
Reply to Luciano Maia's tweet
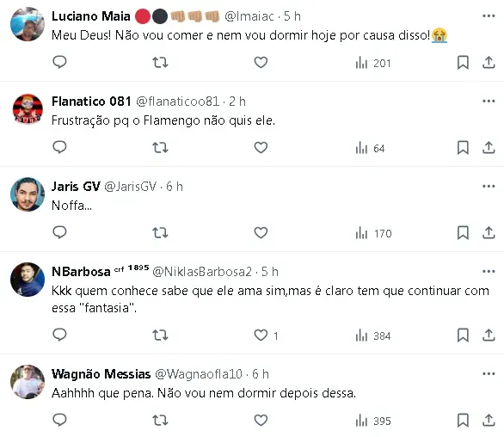coord(59,62)
